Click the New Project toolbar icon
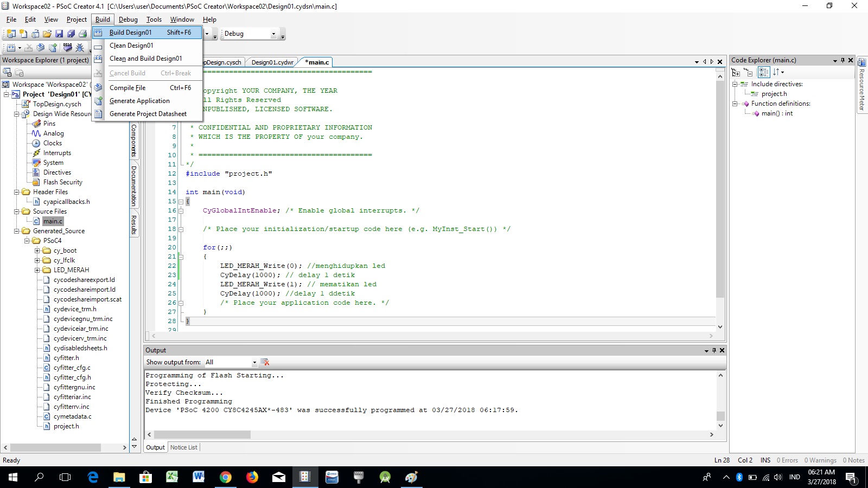 (11, 34)
